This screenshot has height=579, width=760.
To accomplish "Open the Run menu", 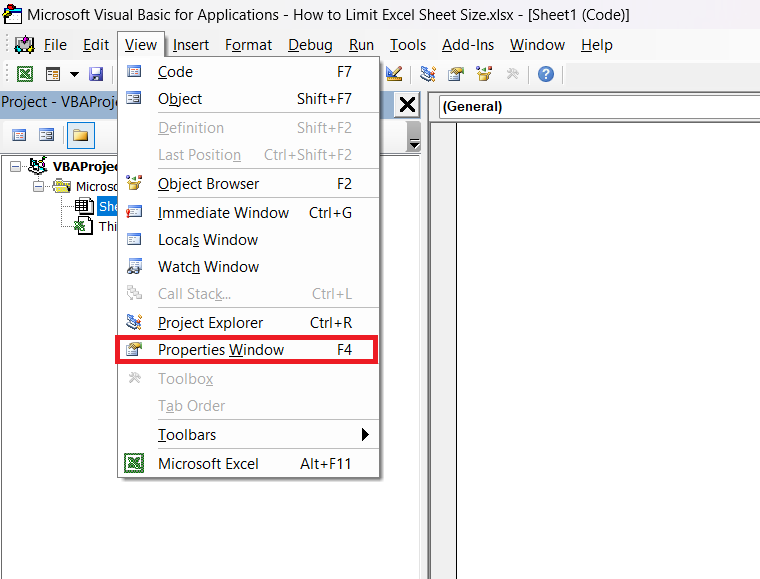I will (x=361, y=45).
